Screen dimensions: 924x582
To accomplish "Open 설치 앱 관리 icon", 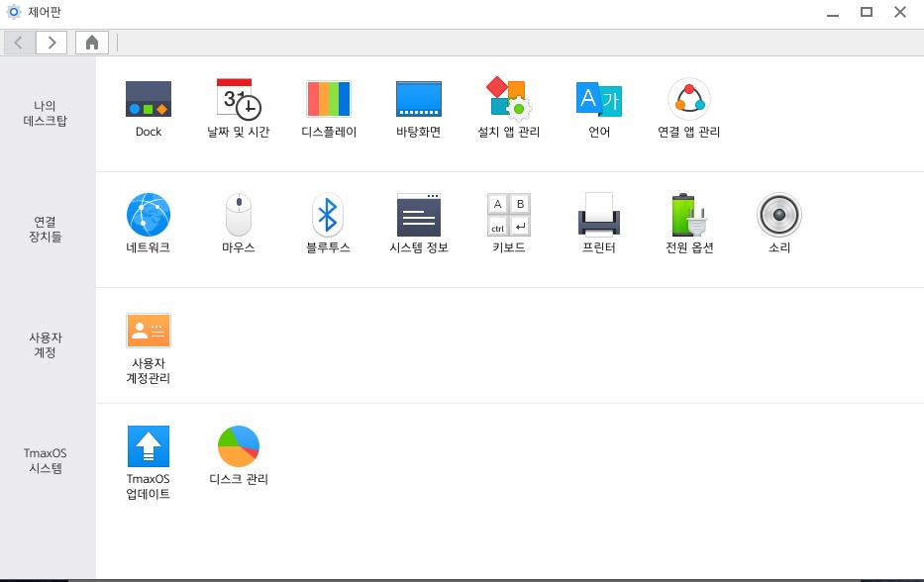I will pos(509,100).
